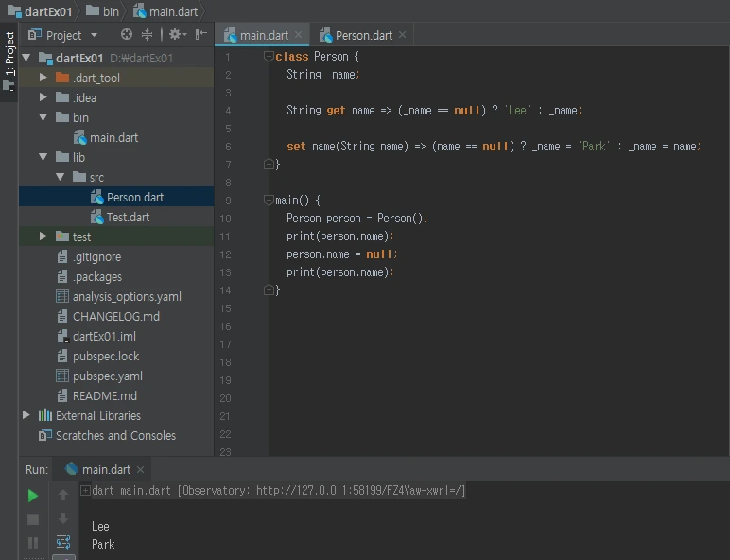The height and width of the screenshot is (560, 730).
Task: Select Test.dart file in src folder
Action: (x=127, y=217)
